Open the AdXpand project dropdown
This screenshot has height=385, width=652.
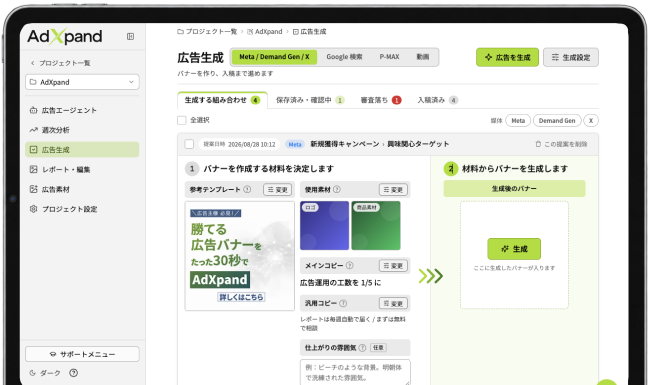pos(82,82)
